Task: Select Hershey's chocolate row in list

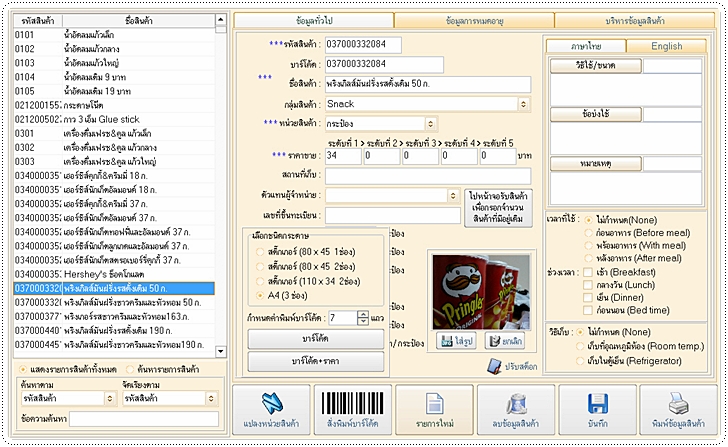Action: pyautogui.click(x=114, y=274)
